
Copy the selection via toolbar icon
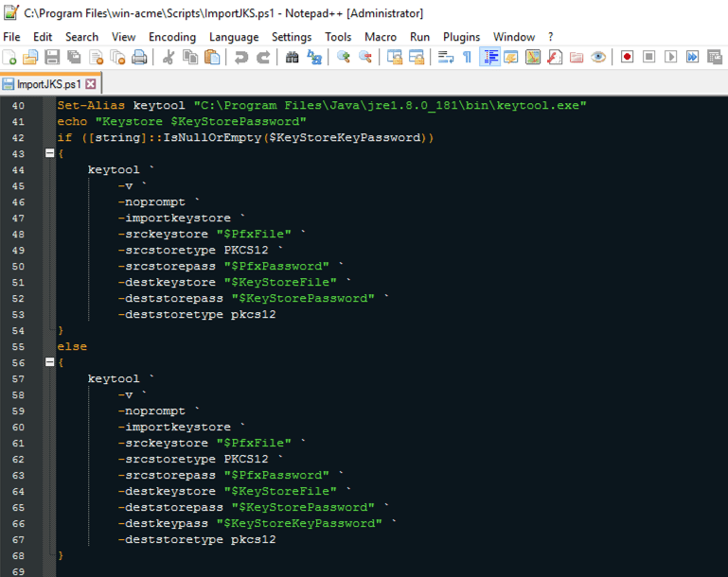coord(190,57)
